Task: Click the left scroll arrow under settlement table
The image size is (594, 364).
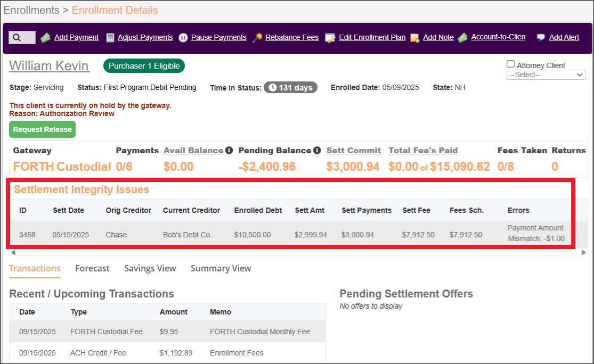Action: [x=13, y=252]
